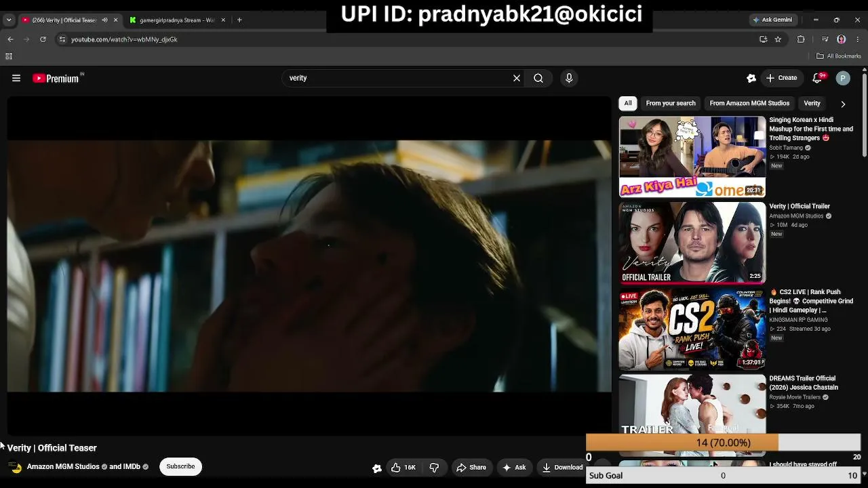Visit Royale Movie Trailers channel
The width and height of the screenshot is (868, 488).
pos(795,397)
